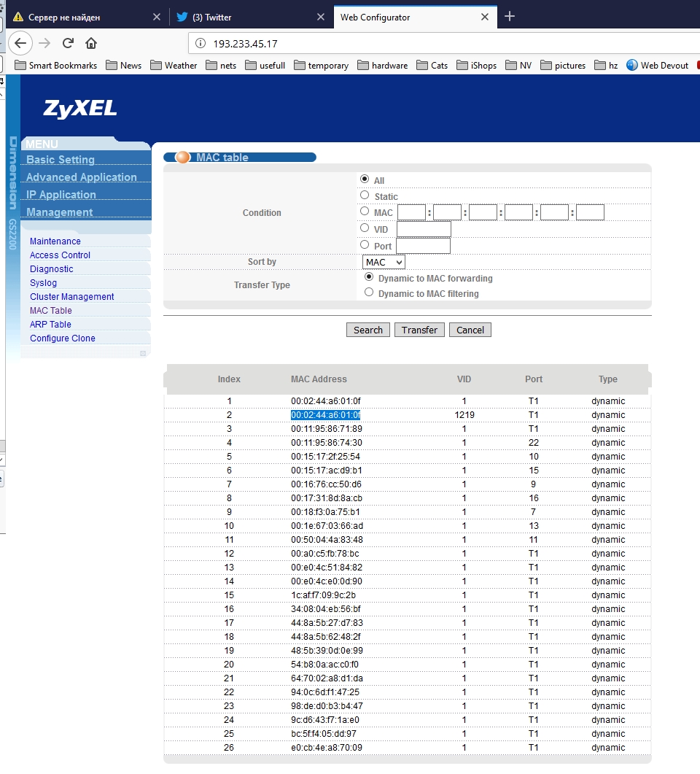
Task: Open the Smart Bookmarks folder
Action: (x=55, y=65)
